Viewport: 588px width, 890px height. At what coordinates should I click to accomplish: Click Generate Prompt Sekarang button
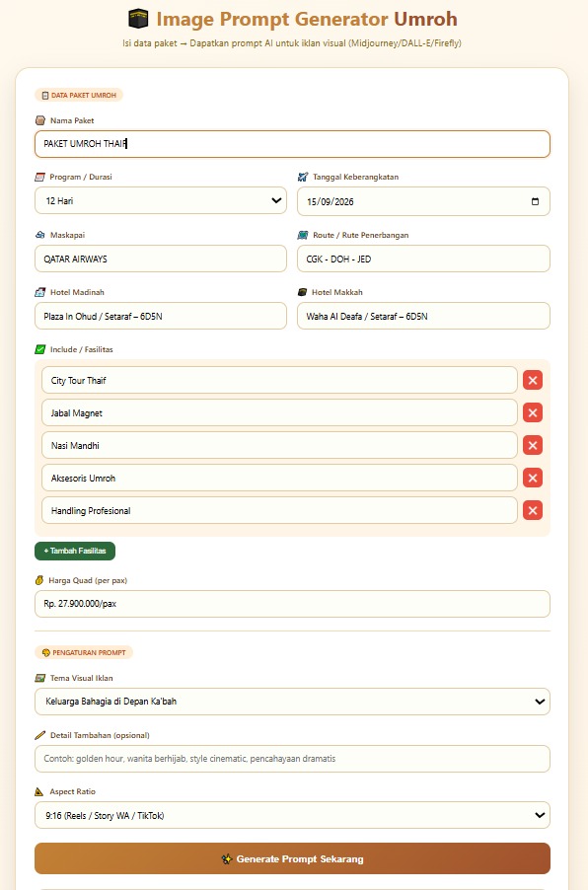tap(292, 858)
